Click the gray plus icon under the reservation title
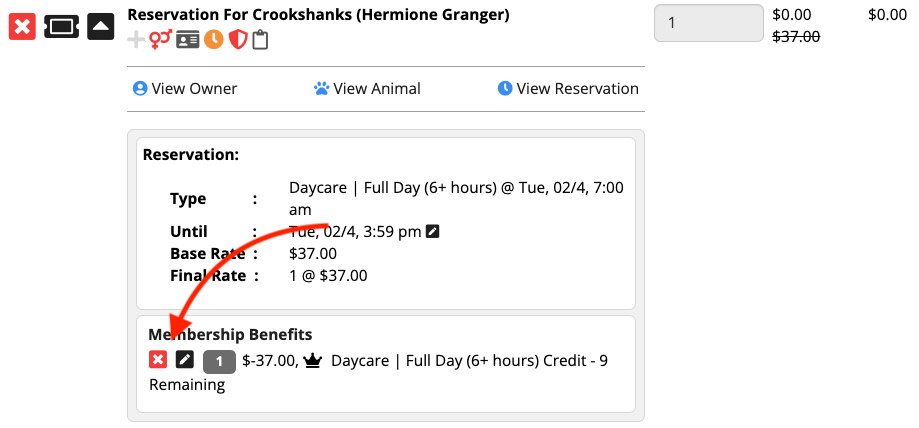Viewport: 919px width, 428px height. 136,40
